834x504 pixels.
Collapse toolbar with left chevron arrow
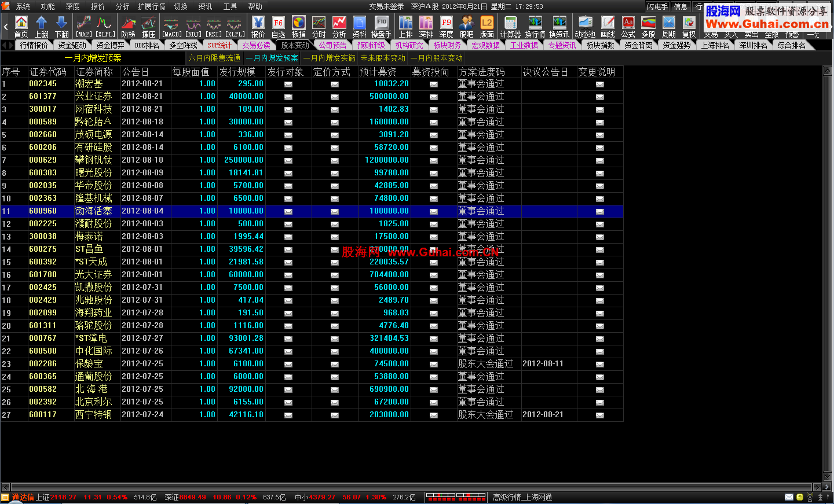pos(6,27)
